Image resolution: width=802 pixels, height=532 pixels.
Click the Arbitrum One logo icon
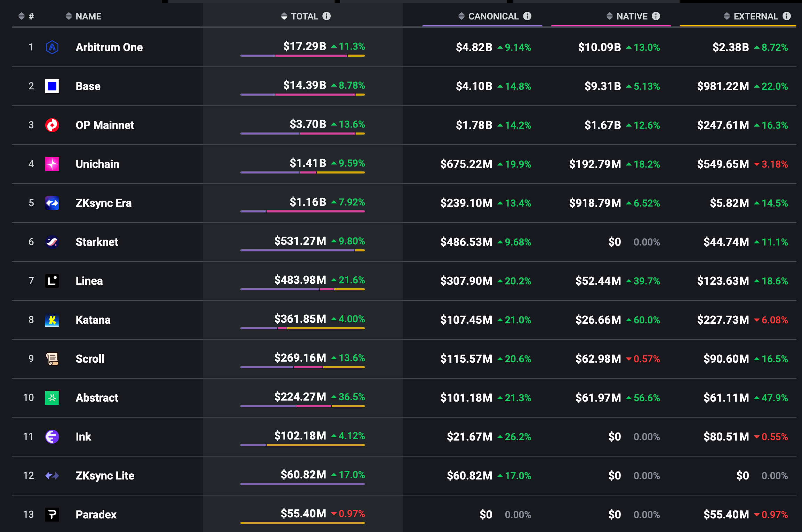click(52, 47)
